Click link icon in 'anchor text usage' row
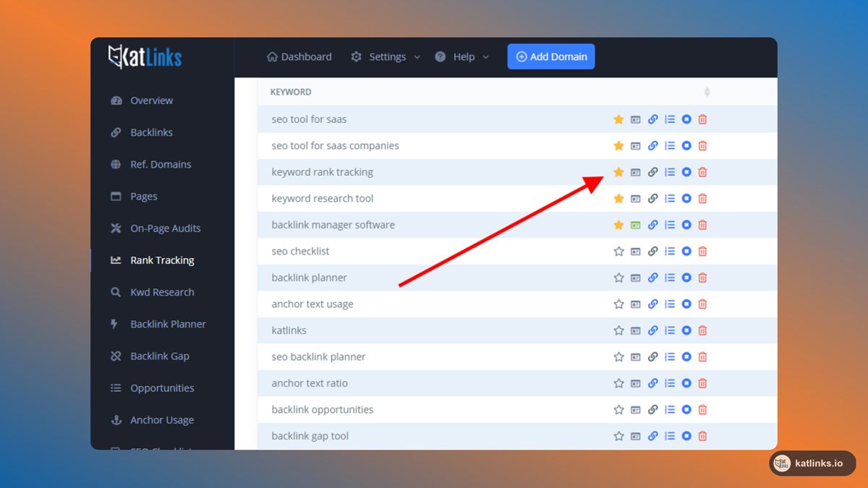Screen dimensions: 868x488 652,304
